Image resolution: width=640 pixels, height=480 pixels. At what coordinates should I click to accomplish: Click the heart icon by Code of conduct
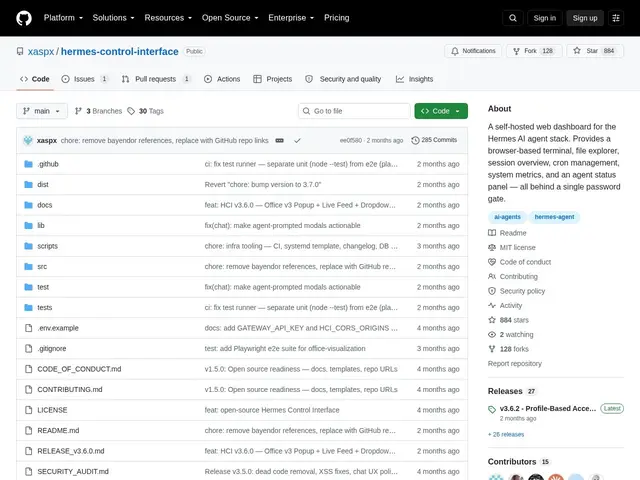click(x=492, y=262)
